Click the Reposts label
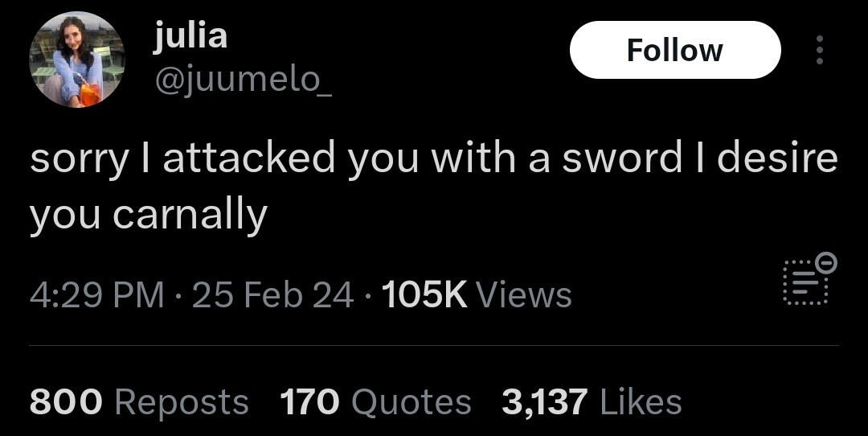The width and height of the screenshot is (868, 436). [x=182, y=403]
